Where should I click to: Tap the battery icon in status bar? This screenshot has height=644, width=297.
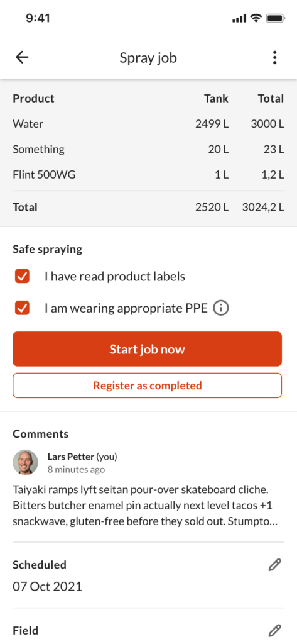click(x=275, y=18)
